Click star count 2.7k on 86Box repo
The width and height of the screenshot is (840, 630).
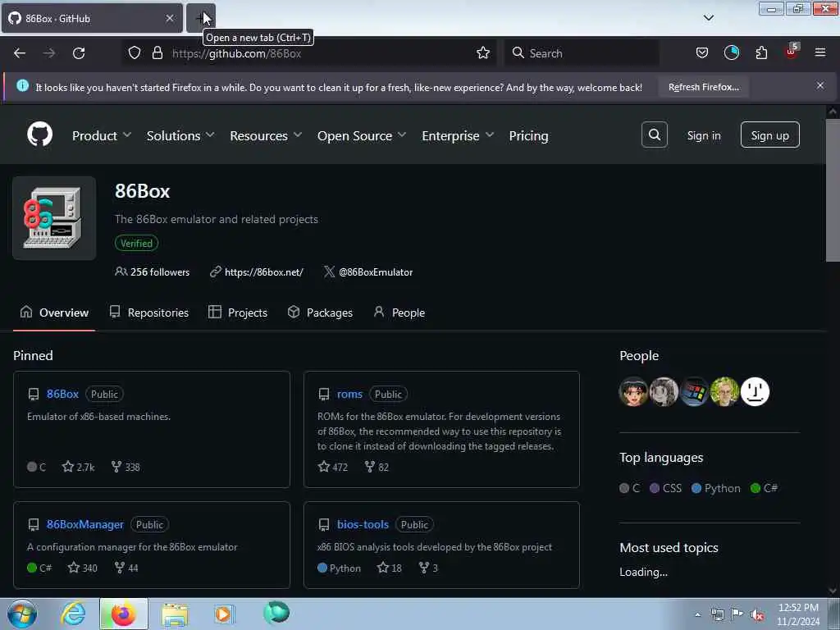point(78,467)
